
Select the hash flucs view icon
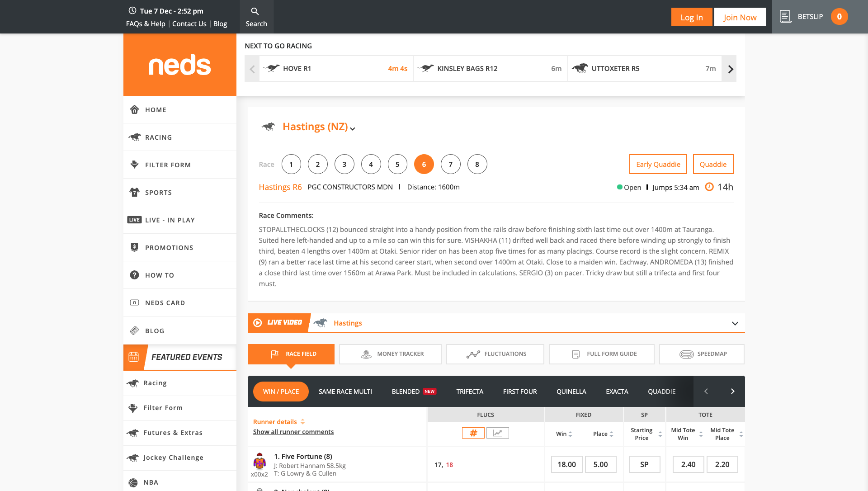click(x=473, y=433)
